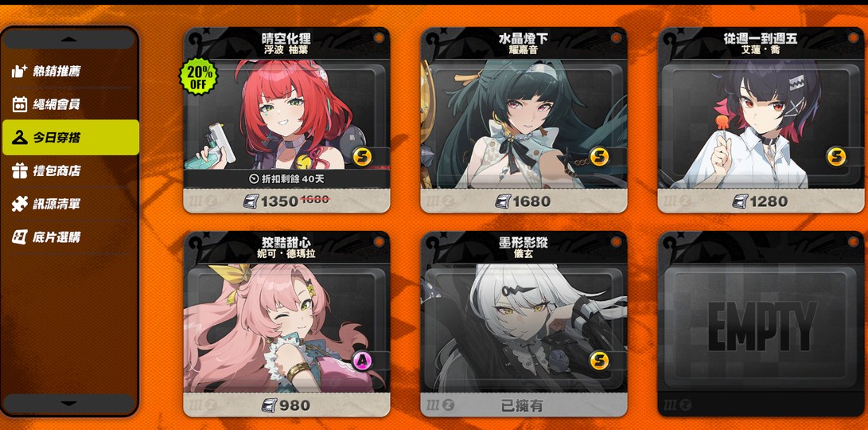Click the calendar icon beside 繩網會員
This screenshot has height=430, width=868.
tap(19, 104)
